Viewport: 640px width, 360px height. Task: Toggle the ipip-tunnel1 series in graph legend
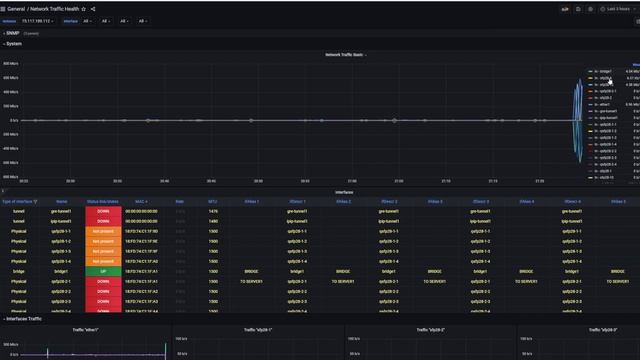606,118
